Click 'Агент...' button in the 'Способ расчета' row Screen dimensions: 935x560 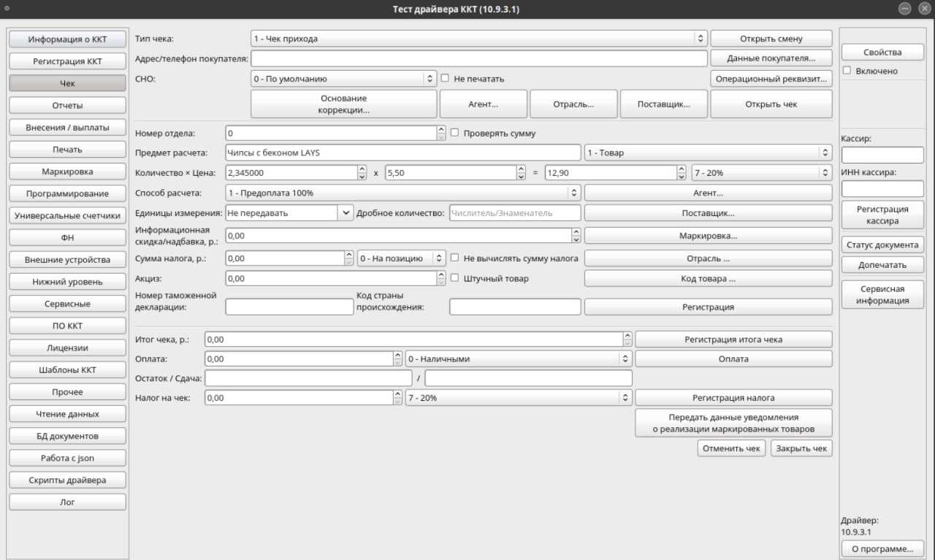click(708, 193)
